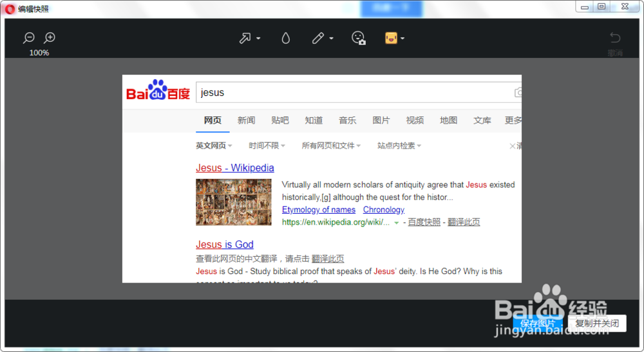
Task: Click the zoom out magnifier icon
Action: tap(29, 38)
